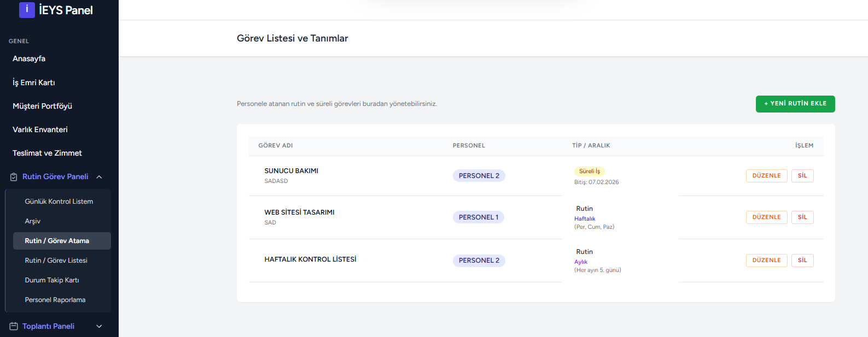Click PERSONEL 1 badge in table
The height and width of the screenshot is (337, 868).
(478, 217)
